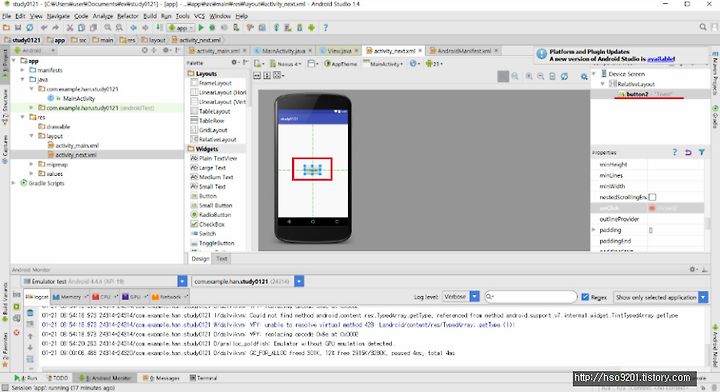Open the Messages tool window button
The height and width of the screenshot is (392, 720).
point(161,378)
